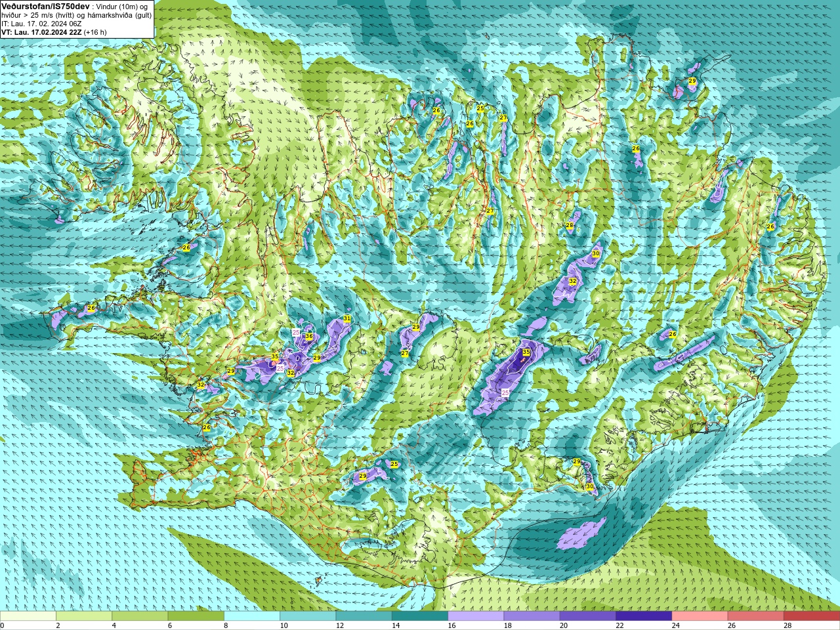Pick the 12–14 teal legend swatch
Screen dimensions: 840x630
364,616
